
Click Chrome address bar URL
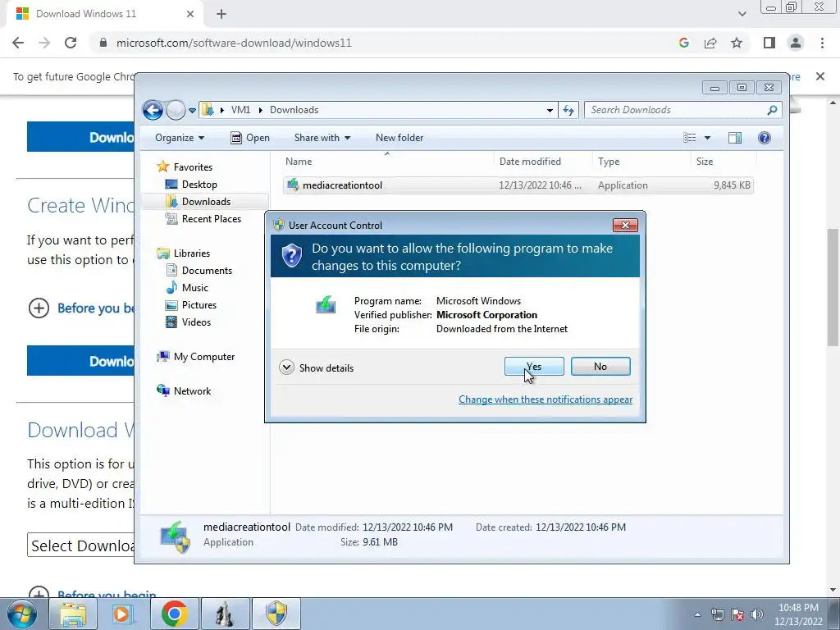(234, 43)
